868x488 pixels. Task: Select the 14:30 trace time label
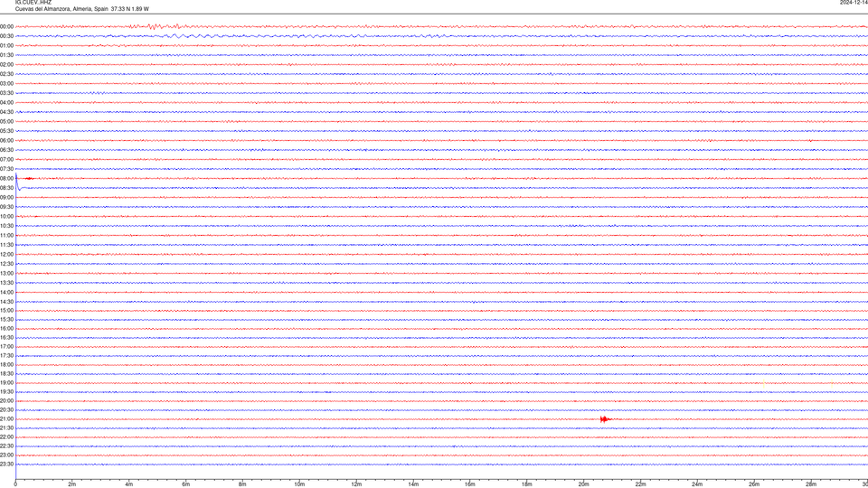pos(6,302)
